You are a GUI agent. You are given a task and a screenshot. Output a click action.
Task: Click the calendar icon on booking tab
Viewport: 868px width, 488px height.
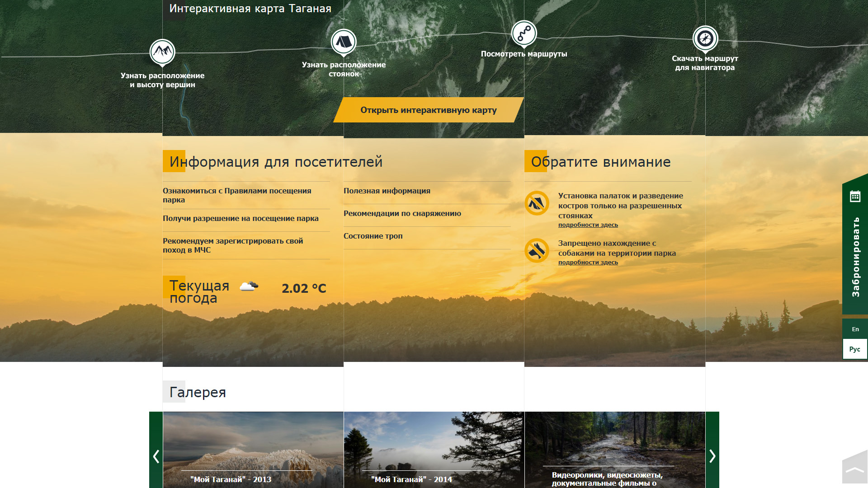855,196
